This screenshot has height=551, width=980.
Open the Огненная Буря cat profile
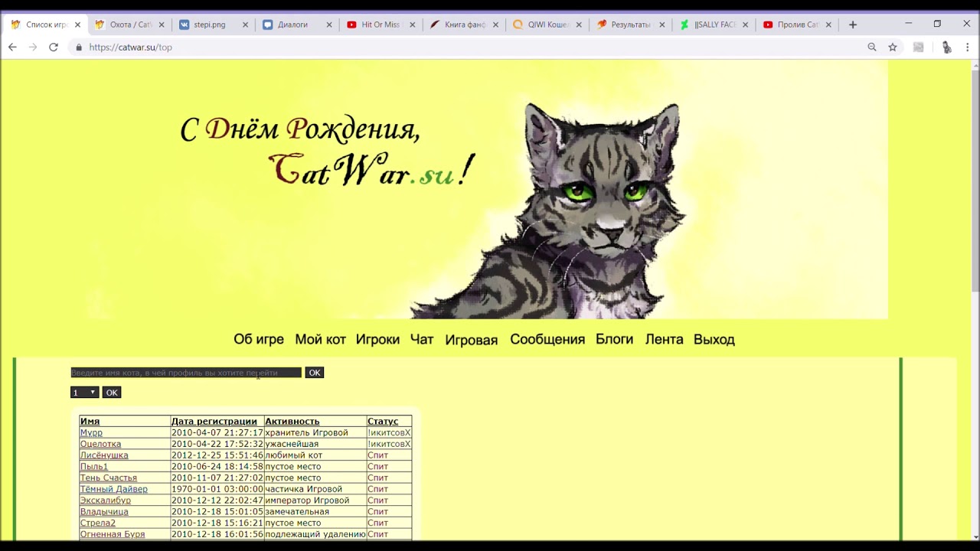point(113,534)
